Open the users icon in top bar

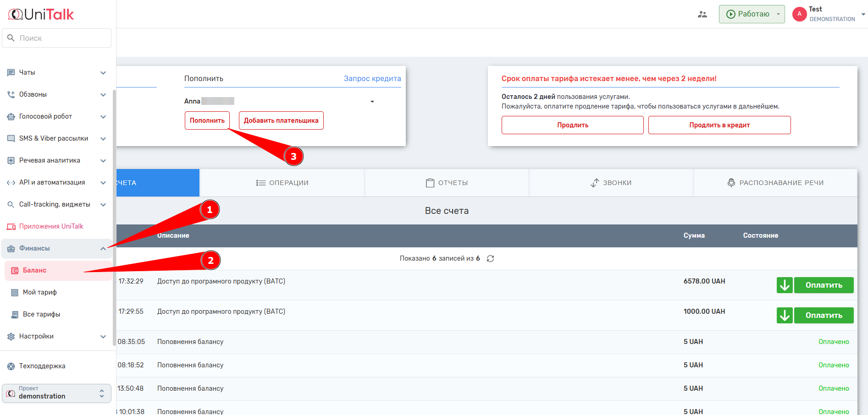click(x=702, y=14)
